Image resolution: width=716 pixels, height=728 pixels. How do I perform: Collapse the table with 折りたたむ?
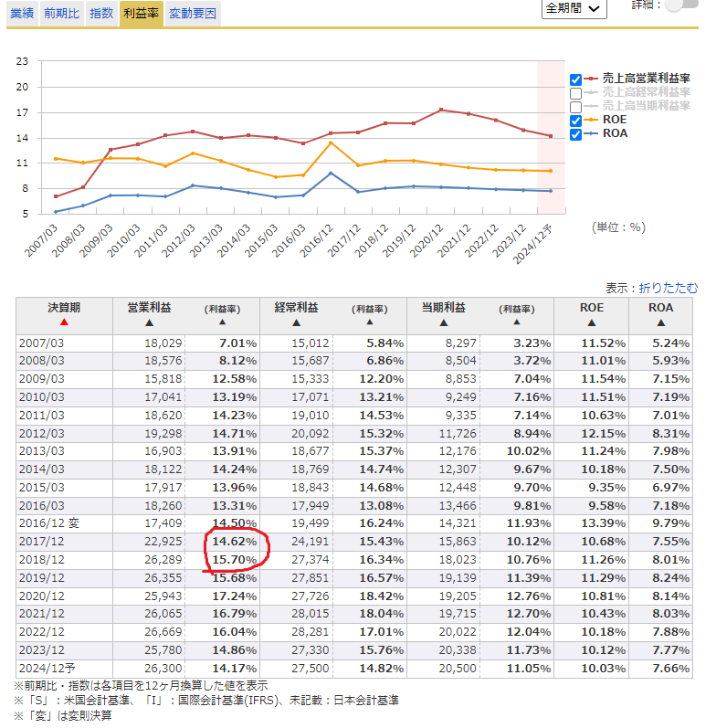pyautogui.click(x=668, y=288)
